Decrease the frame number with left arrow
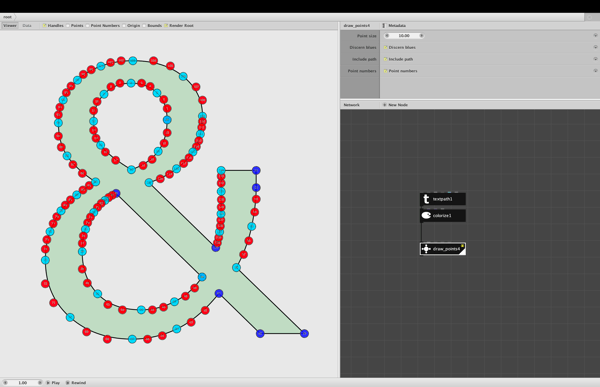This screenshot has height=387, width=600. [x=5, y=383]
